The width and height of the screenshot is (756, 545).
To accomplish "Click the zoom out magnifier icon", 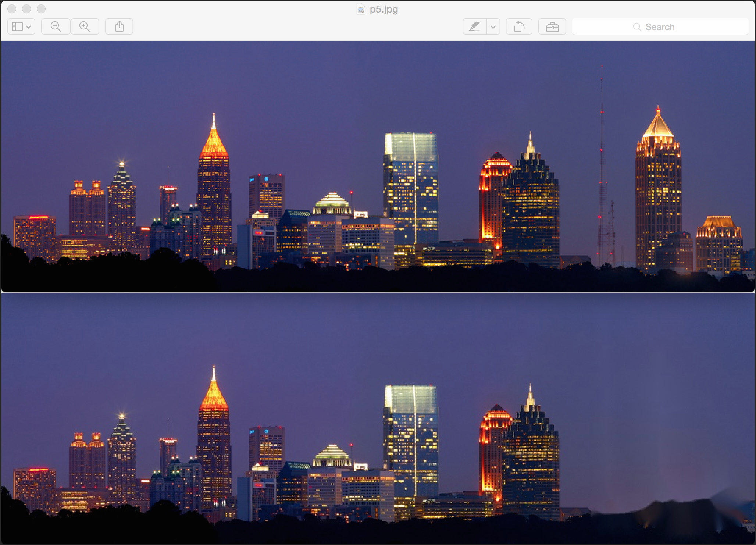I will click(56, 26).
